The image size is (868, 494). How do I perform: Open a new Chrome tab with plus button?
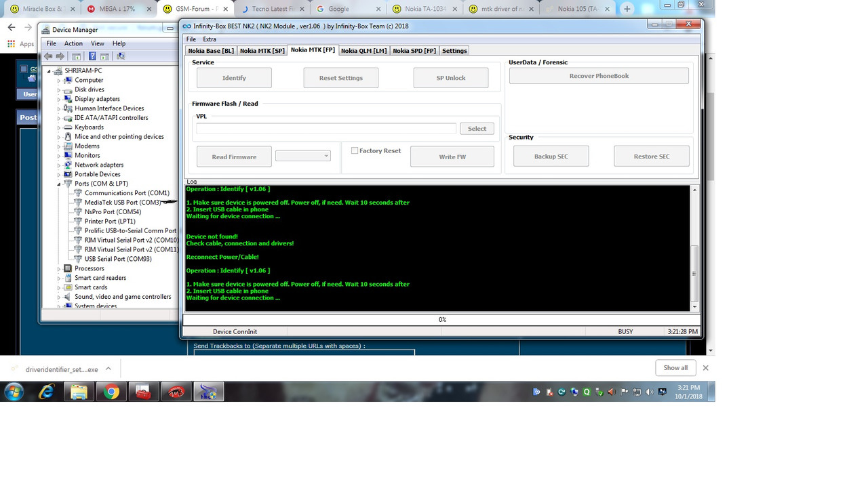627,9
